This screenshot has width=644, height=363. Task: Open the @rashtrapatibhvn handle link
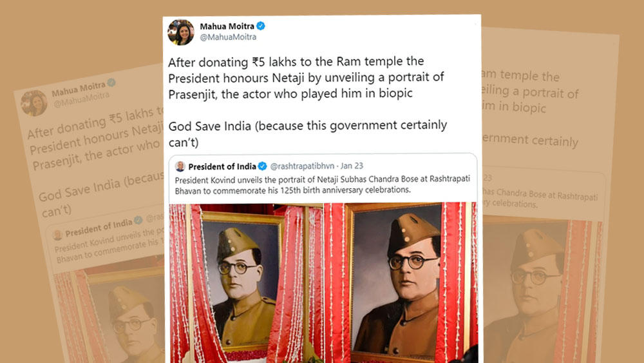302,166
